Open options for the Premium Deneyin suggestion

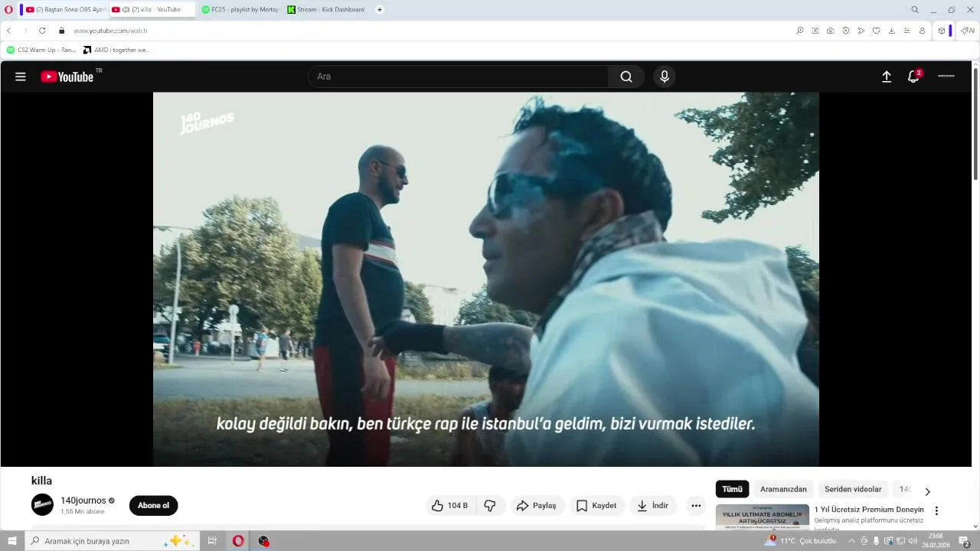click(936, 510)
